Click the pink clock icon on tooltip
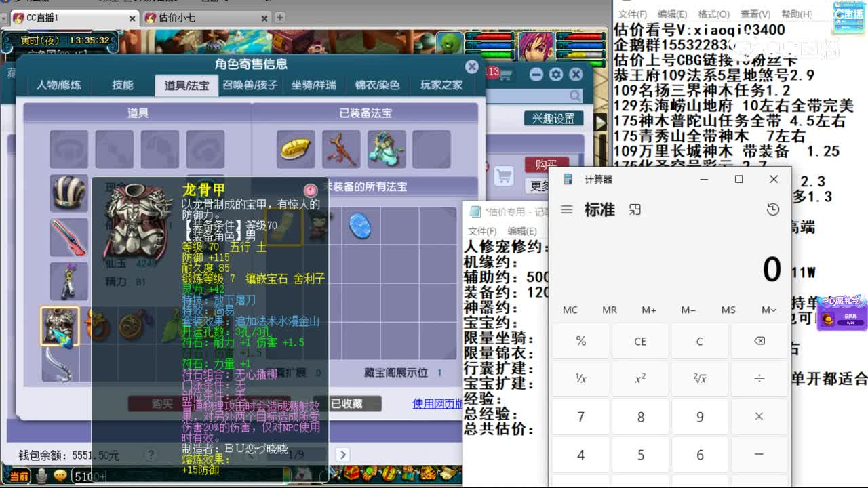Viewport: 868px width, 488px height. pyautogui.click(x=311, y=190)
